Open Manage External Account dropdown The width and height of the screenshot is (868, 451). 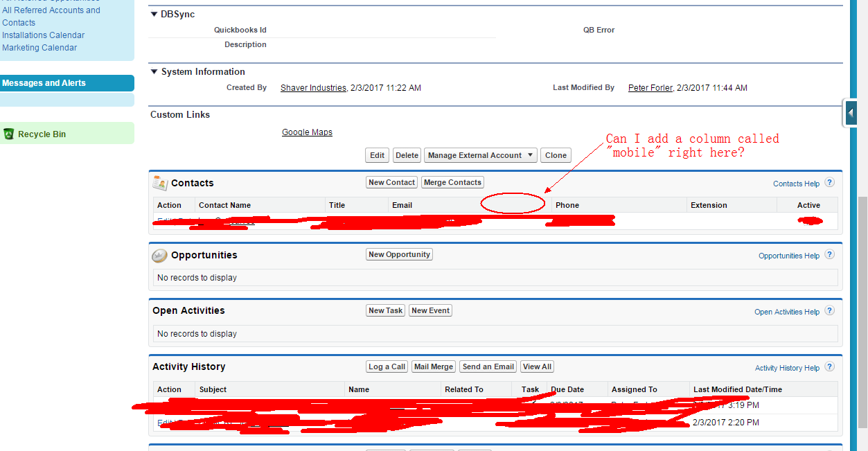pyautogui.click(x=480, y=155)
